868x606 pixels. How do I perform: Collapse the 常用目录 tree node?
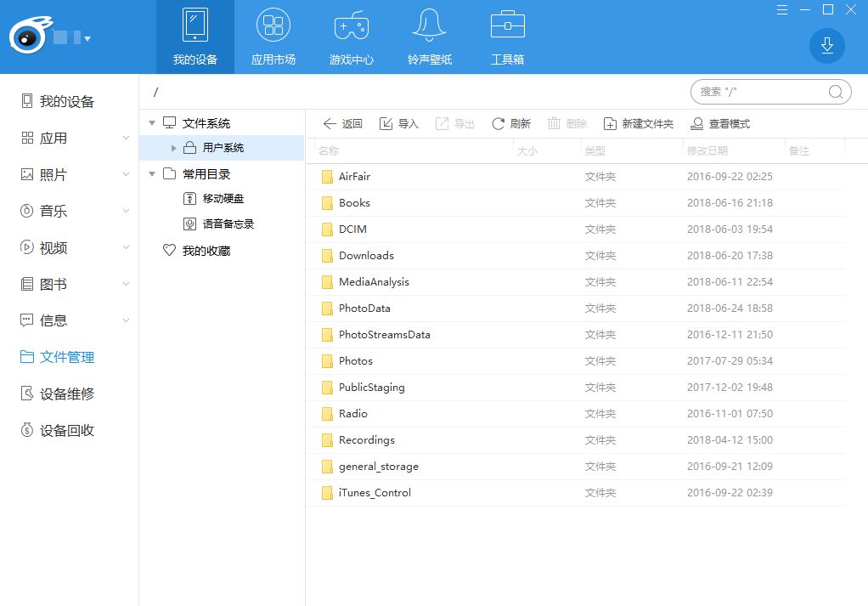coord(152,174)
